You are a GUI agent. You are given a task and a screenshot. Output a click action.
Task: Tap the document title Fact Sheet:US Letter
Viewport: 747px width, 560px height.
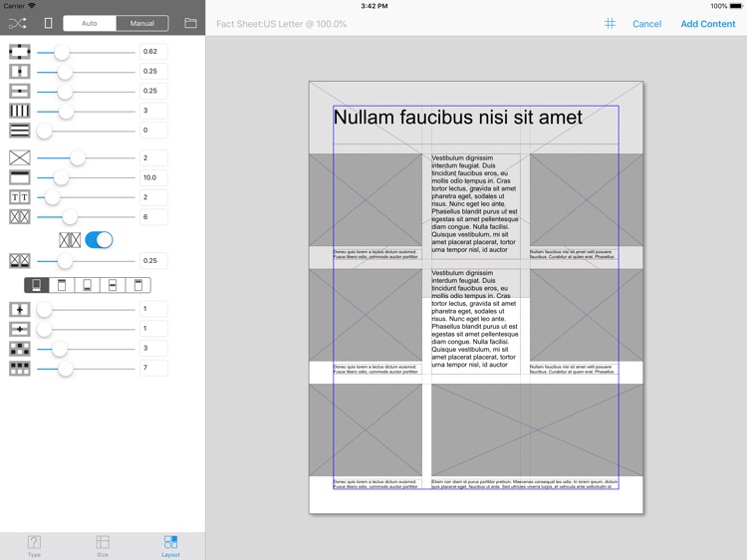(281, 24)
